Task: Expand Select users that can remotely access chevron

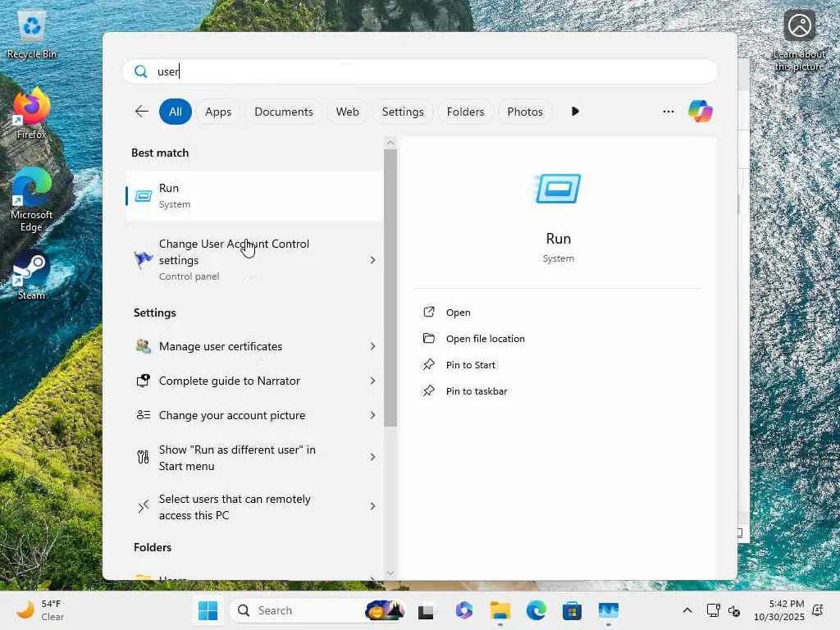Action: click(373, 506)
